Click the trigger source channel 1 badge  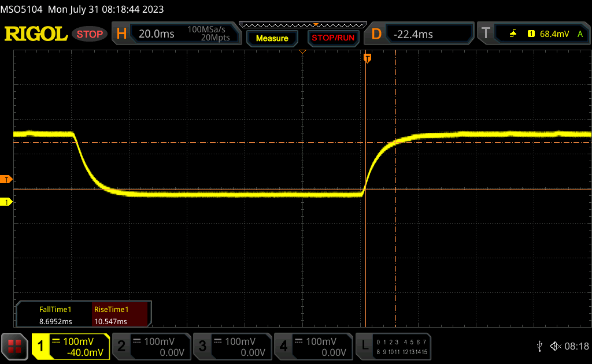pos(531,34)
